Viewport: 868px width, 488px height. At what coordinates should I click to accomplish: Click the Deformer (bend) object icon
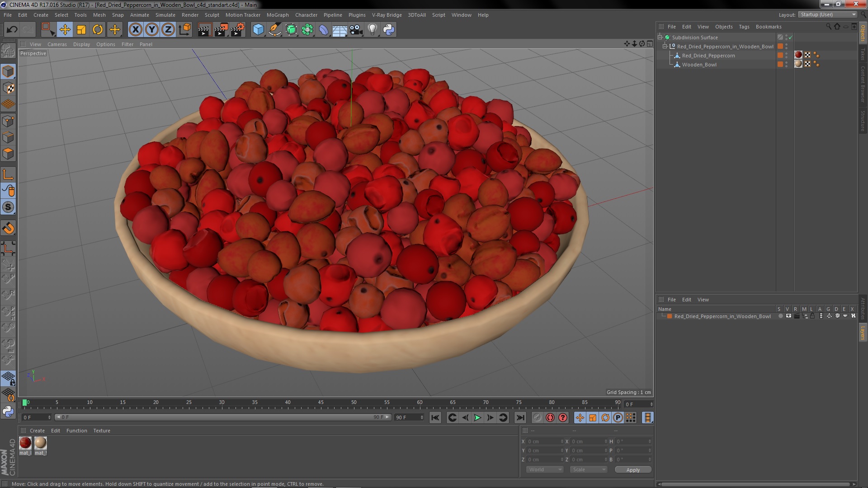pyautogui.click(x=324, y=30)
